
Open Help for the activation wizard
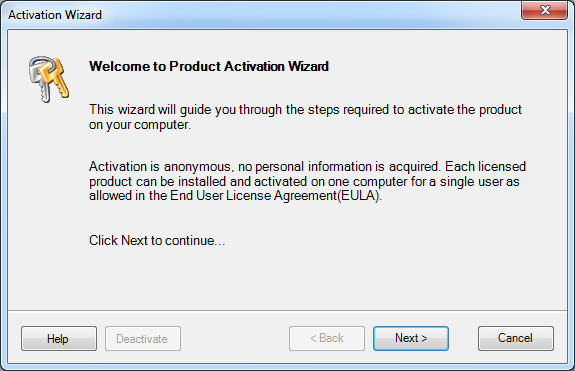click(59, 338)
